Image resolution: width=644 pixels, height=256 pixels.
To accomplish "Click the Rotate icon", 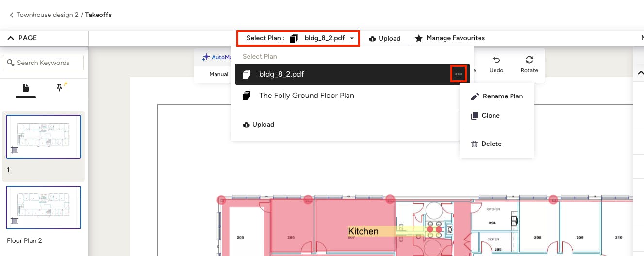I will [529, 60].
